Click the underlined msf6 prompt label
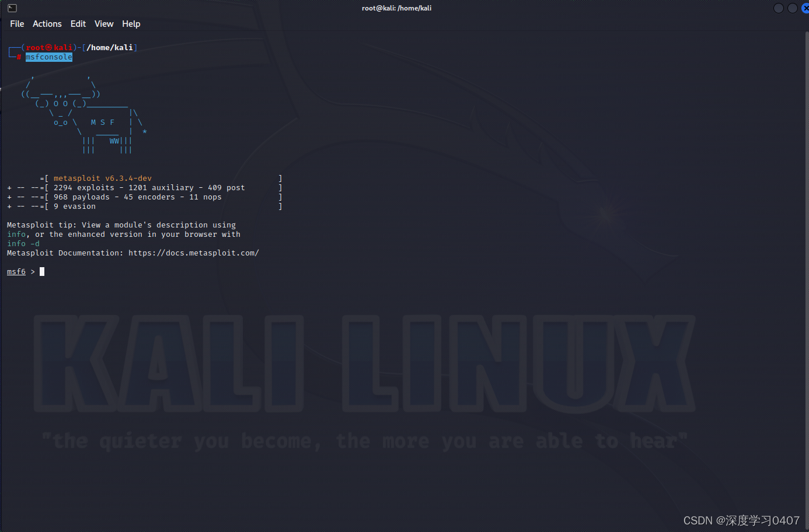 pos(16,272)
